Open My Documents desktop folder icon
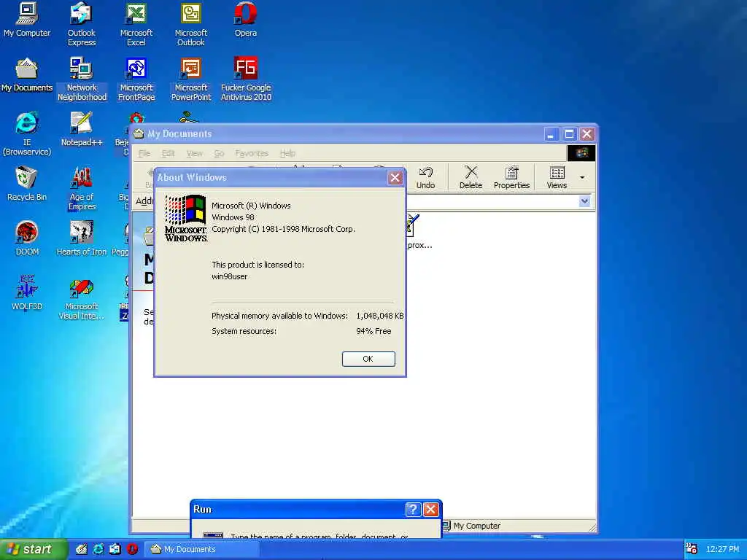This screenshot has height=560, width=747. [x=27, y=74]
